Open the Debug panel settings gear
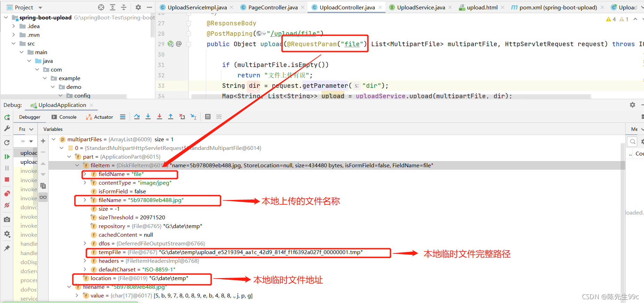Screen dimensions: 644x303 point(633,105)
